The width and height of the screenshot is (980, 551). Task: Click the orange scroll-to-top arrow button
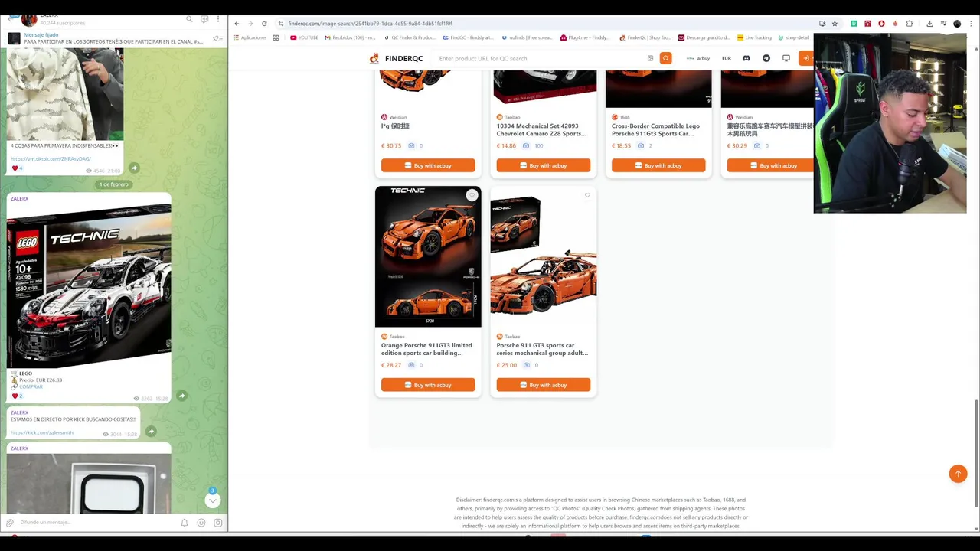pyautogui.click(x=958, y=474)
